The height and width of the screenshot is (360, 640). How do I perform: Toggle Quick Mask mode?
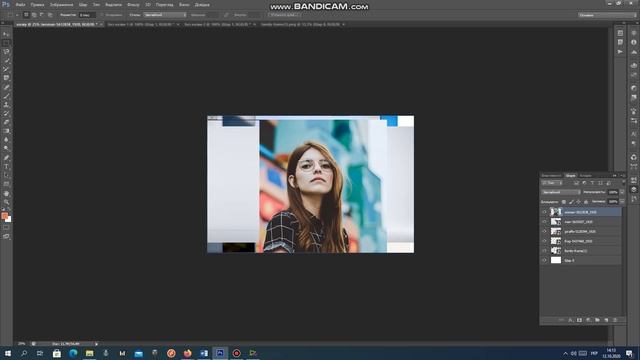(x=6, y=227)
